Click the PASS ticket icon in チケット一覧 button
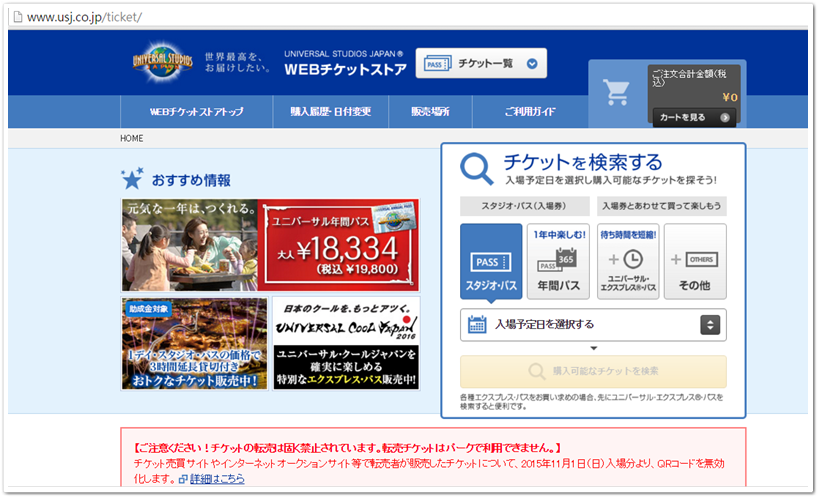This screenshot has width=819, height=498. click(x=438, y=64)
